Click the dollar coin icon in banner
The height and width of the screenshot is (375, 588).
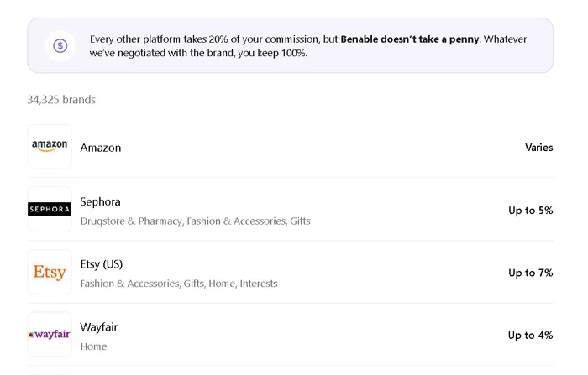coord(60,46)
